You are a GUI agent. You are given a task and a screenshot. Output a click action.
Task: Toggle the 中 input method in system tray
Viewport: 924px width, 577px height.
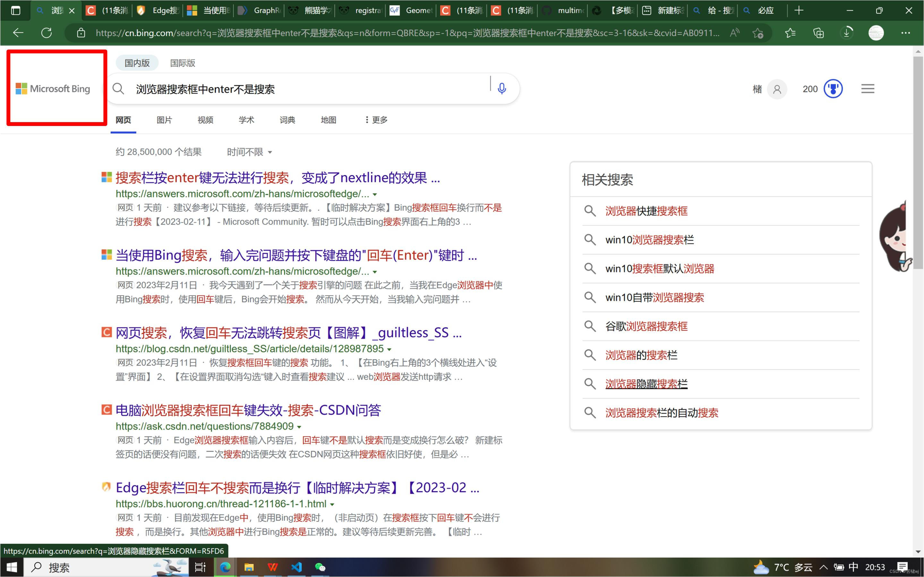tap(854, 567)
